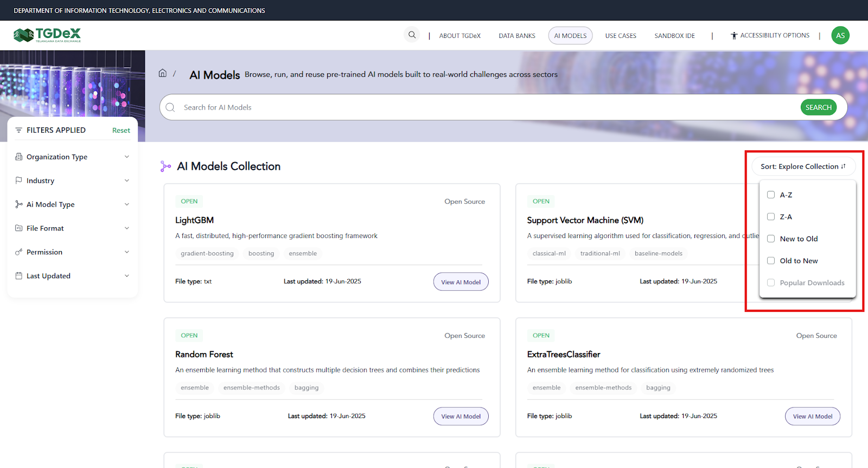Click the TGDeX logo
This screenshot has width=868, height=468.
[47, 35]
